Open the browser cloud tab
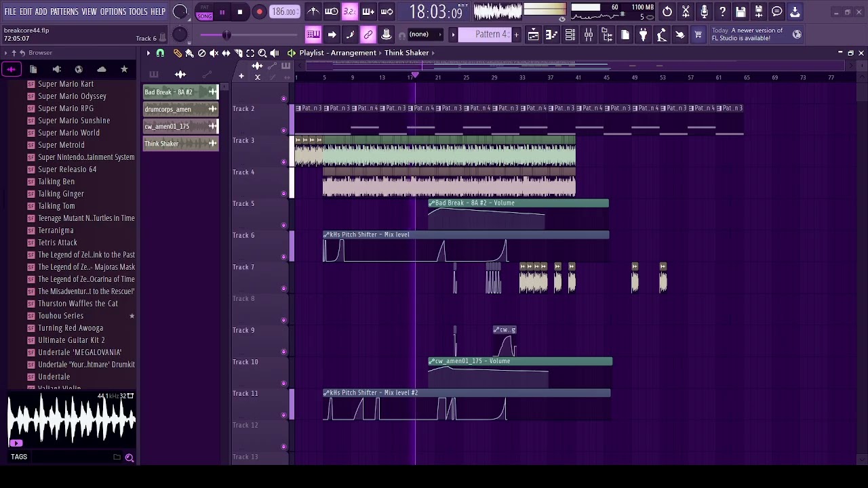 pyautogui.click(x=102, y=69)
